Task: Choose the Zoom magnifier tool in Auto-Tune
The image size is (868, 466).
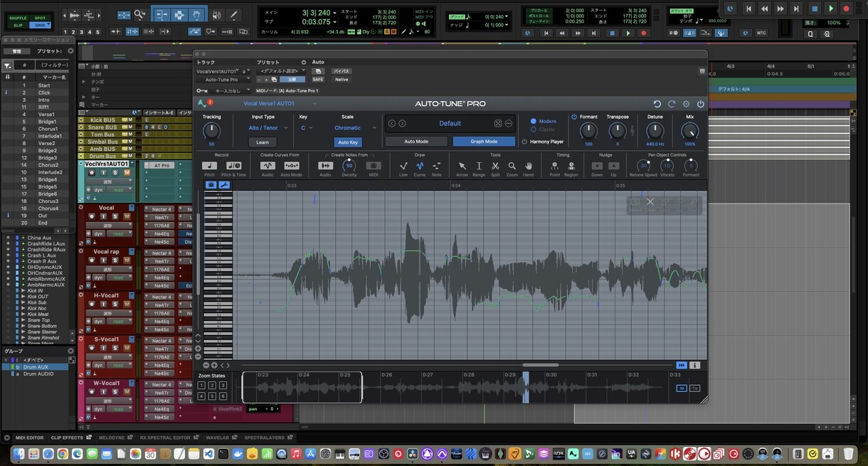Action: (512, 166)
